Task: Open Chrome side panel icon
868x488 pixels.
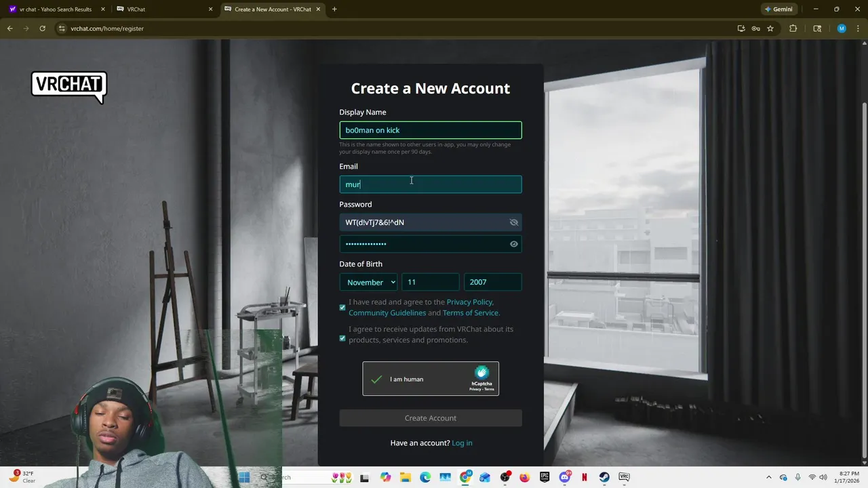Action: click(817, 28)
